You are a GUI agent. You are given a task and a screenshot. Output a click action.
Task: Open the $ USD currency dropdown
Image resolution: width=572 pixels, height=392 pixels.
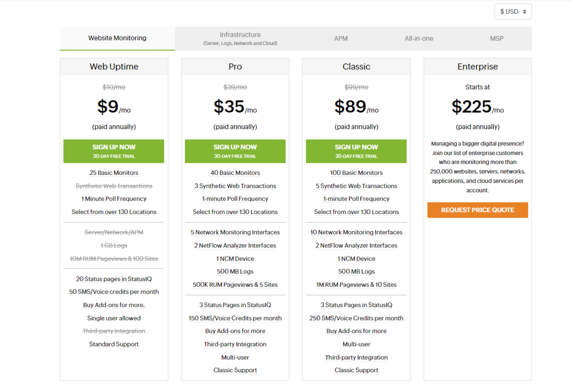513,12
